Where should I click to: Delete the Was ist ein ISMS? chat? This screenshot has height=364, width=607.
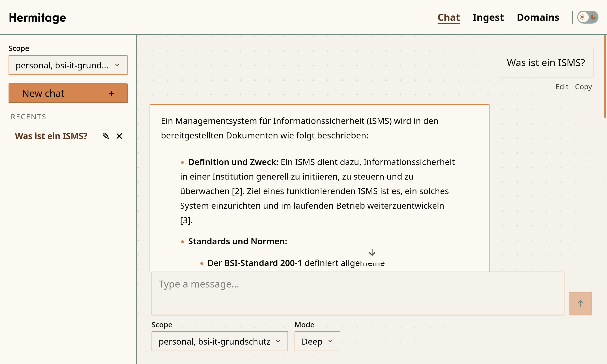(119, 136)
